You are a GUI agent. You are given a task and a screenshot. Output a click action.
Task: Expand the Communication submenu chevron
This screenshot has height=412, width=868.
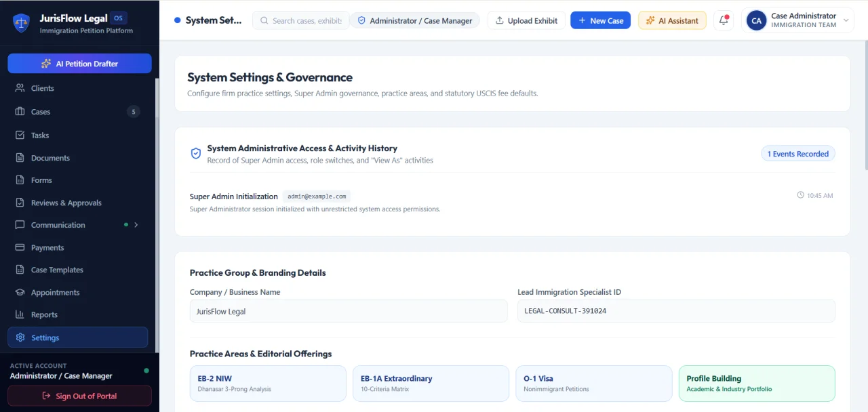pos(136,225)
